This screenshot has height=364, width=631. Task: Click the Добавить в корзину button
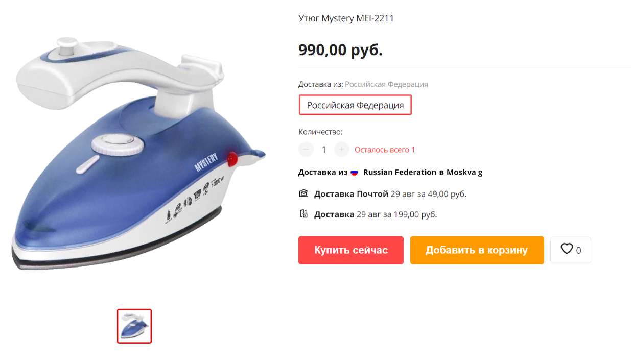pyautogui.click(x=477, y=250)
